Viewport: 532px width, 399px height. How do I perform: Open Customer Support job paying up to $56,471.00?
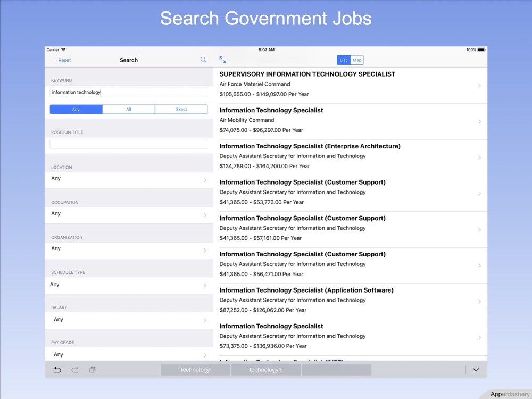point(350,265)
